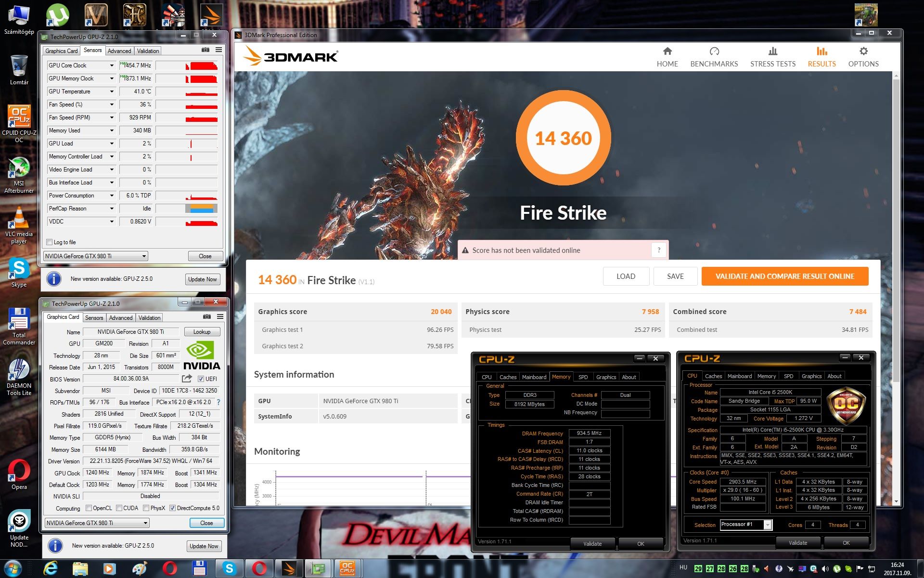Click the 3DMark vertical scrollbar down arrow
Viewport: 924px width, 578px height.
tap(896, 502)
